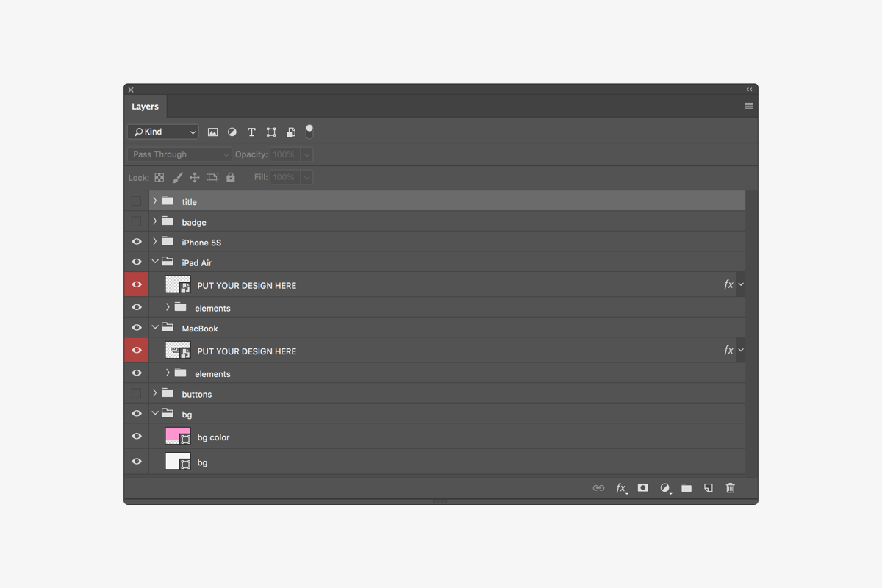Click the bg layer thumbnail
Viewport: 882px width, 588px height.
coord(176,462)
